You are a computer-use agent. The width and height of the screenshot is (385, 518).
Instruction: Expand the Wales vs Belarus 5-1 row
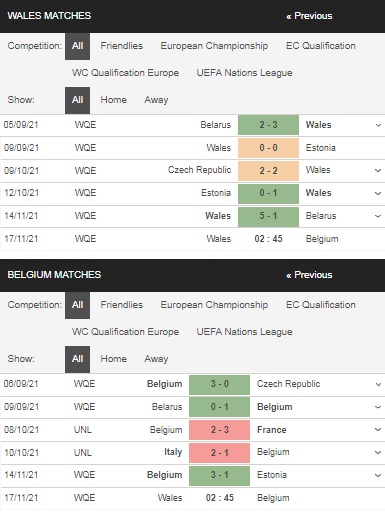pyautogui.click(x=378, y=216)
